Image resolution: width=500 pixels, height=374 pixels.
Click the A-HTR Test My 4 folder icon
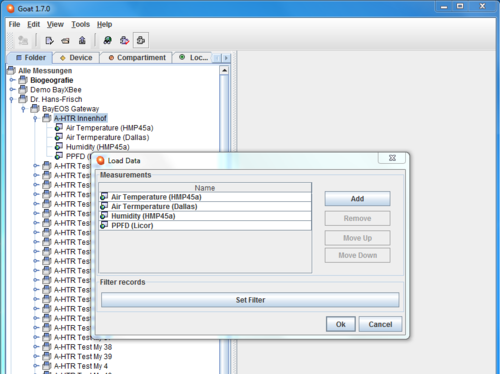coord(47,366)
